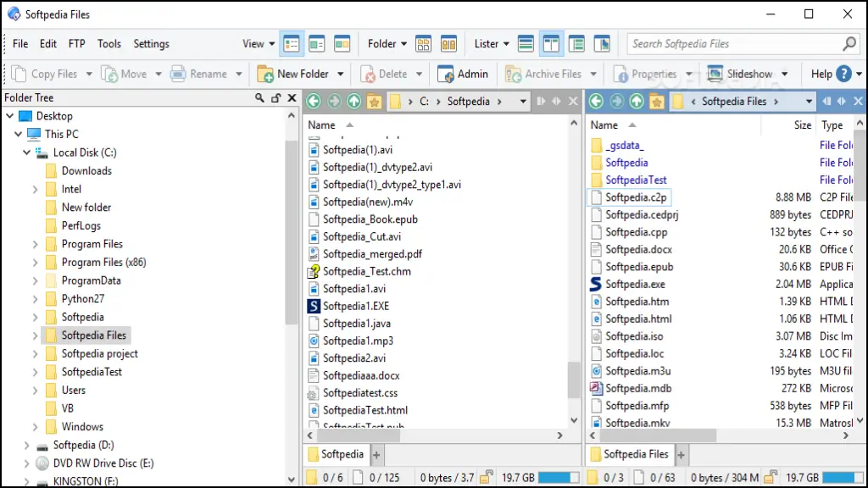Click the Copy Files button
The height and width of the screenshot is (488, 868).
point(45,74)
